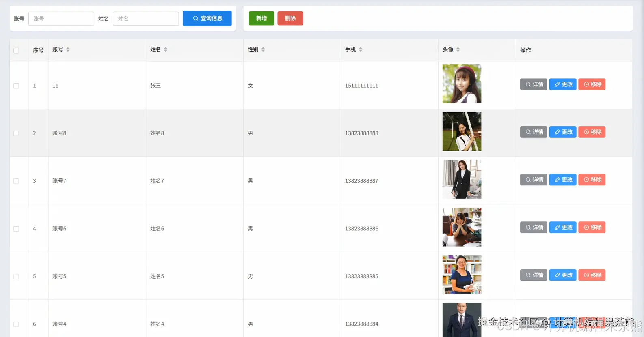The image size is (644, 337).
Task: Open the avatar thumbnail of 姓名8
Action: 462,132
